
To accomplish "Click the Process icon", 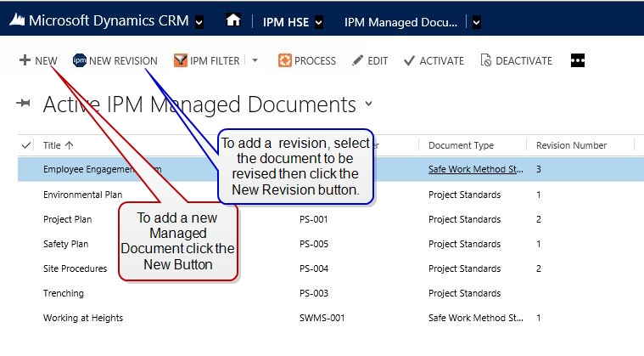I will click(x=285, y=60).
